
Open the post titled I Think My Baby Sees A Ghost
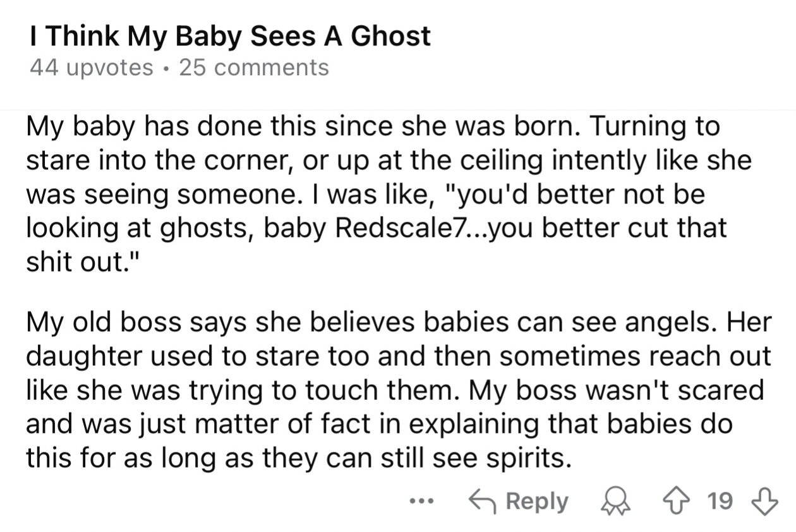click(230, 35)
